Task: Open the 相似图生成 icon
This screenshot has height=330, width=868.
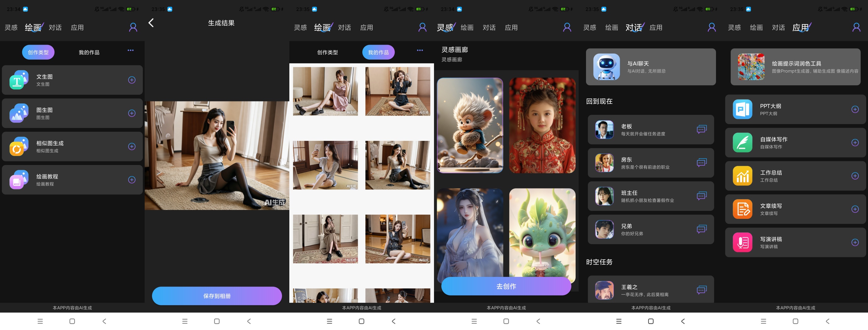Action: [19, 146]
